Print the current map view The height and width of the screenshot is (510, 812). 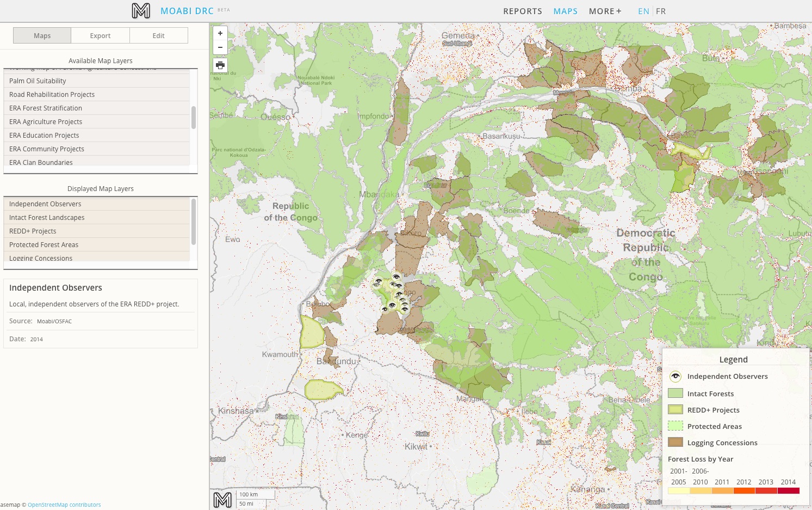click(220, 65)
